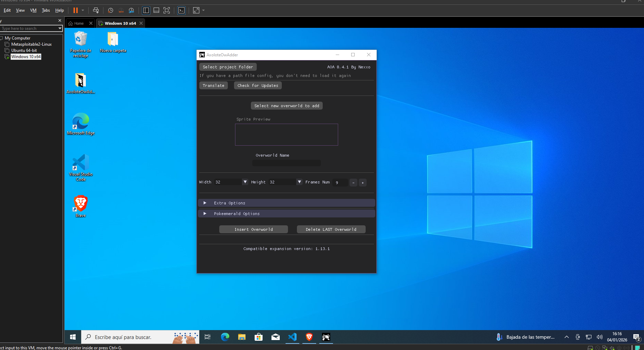This screenshot has width=644, height=350.
Task: Click the Select project Folder button
Action: pyautogui.click(x=227, y=67)
